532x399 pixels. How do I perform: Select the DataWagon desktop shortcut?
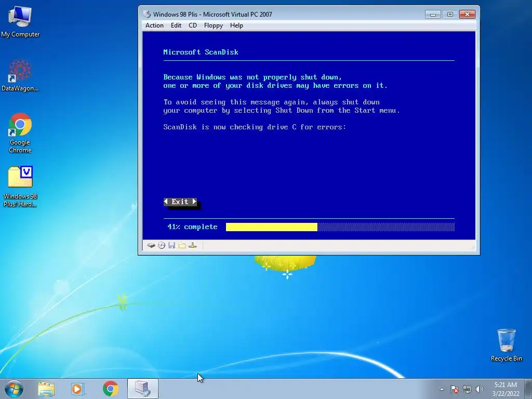[x=20, y=75]
